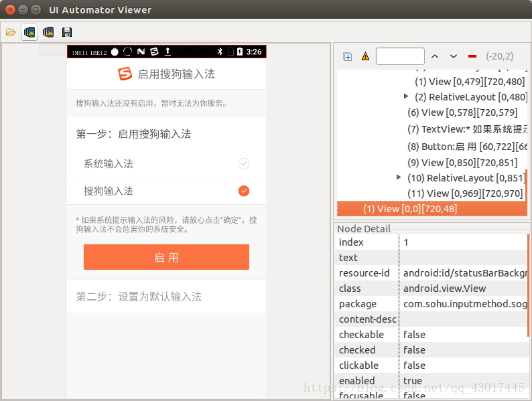Click the text row label in Node Detail
Image resolution: width=532 pixels, height=401 pixels.
[x=348, y=258]
